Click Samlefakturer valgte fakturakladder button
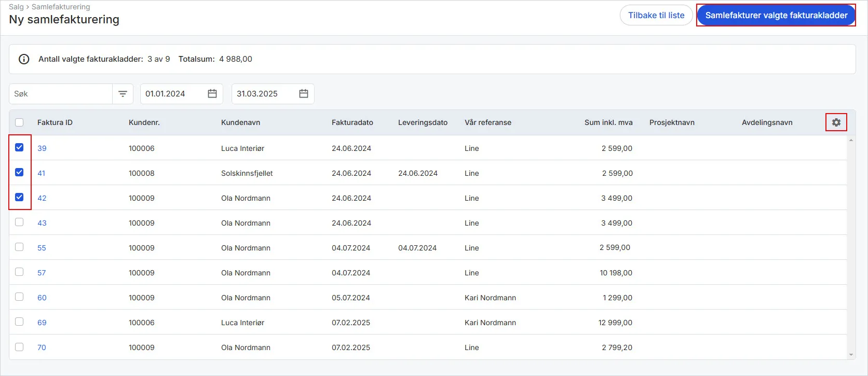This screenshot has width=868, height=376. 776,16
